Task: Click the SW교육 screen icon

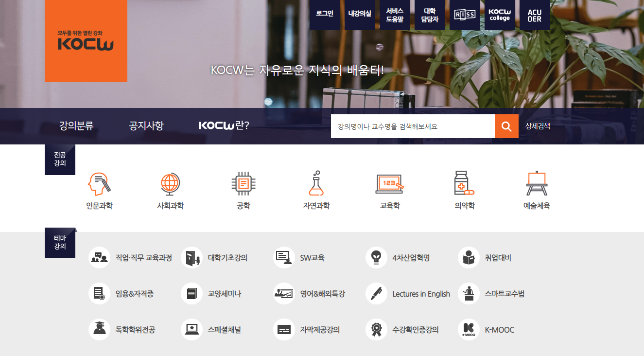Action: tap(284, 258)
